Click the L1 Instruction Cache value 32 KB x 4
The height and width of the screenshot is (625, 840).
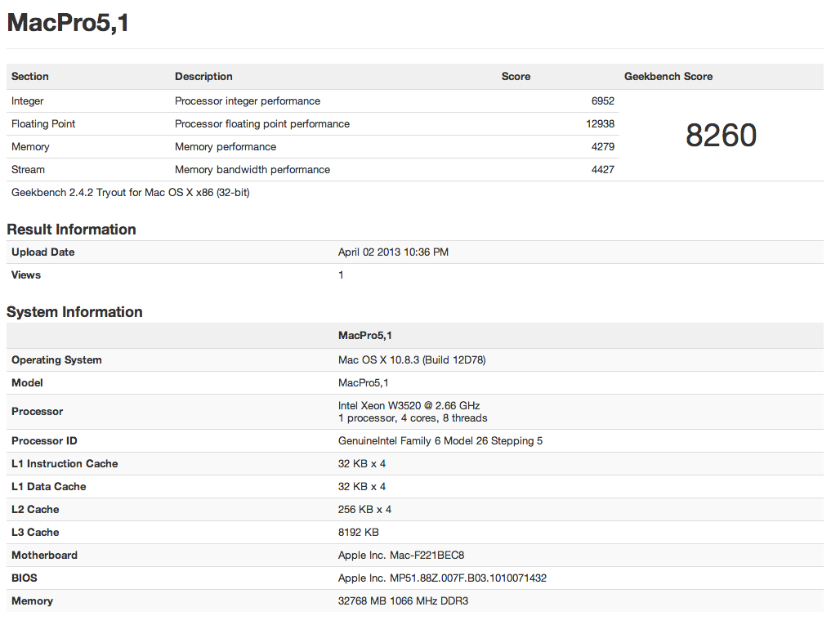362,464
